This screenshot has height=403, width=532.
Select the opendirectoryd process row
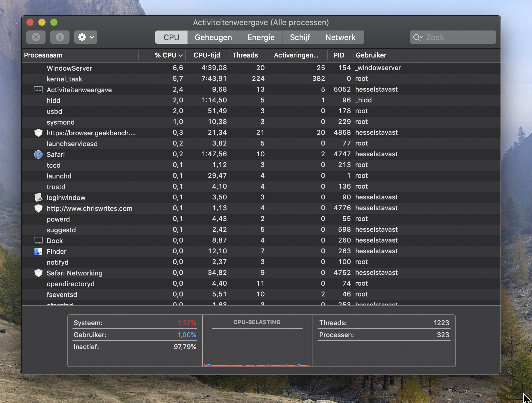pyautogui.click(x=261, y=284)
